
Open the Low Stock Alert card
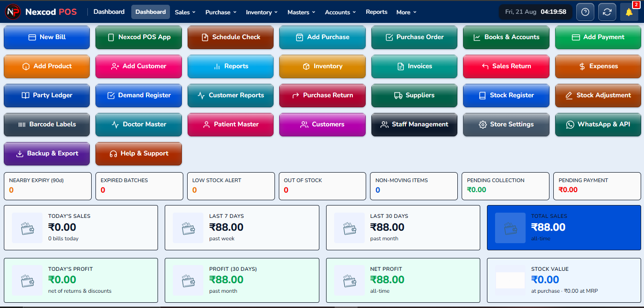[231, 186]
